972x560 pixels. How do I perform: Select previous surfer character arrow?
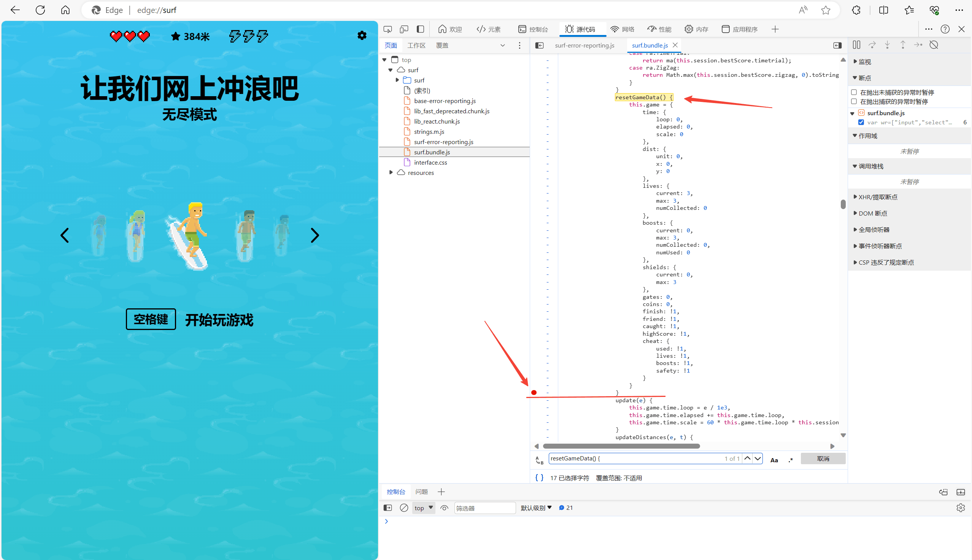pos(65,235)
